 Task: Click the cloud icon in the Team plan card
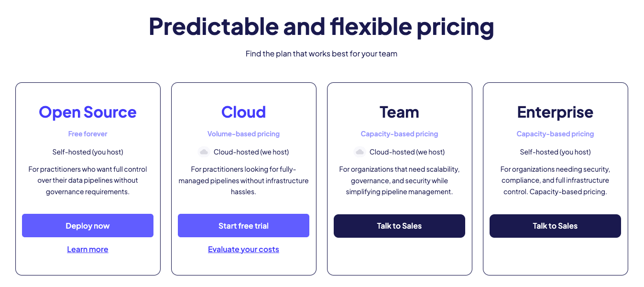point(360,152)
